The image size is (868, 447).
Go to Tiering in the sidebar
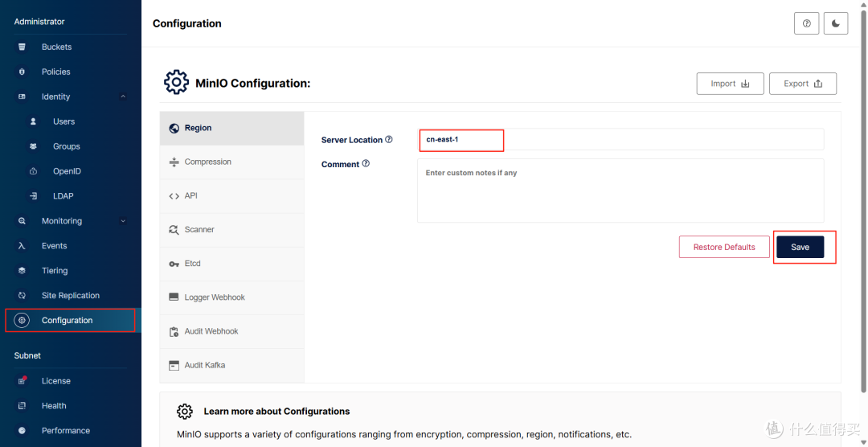(55, 271)
